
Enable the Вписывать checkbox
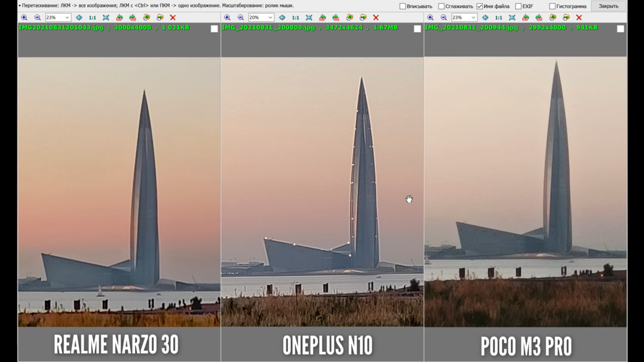[402, 6]
